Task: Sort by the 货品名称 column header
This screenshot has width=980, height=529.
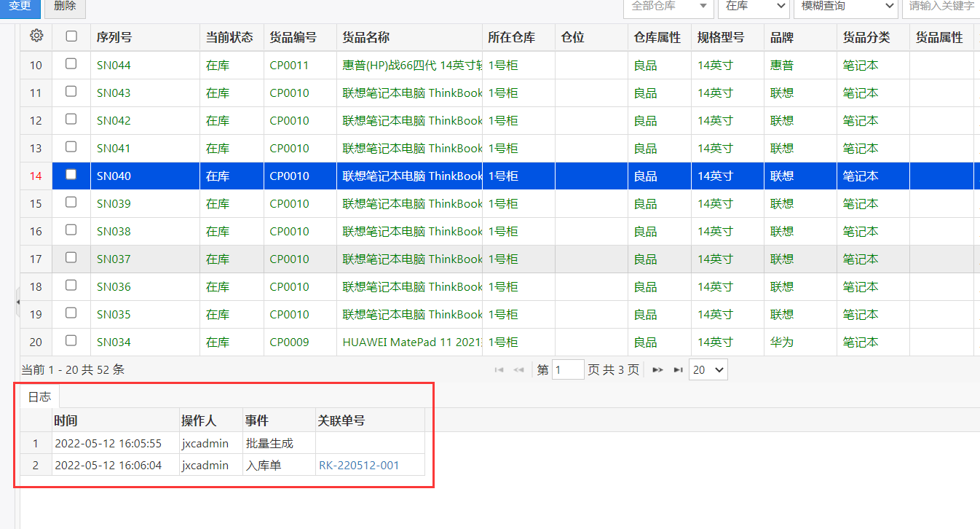Action: [409, 38]
